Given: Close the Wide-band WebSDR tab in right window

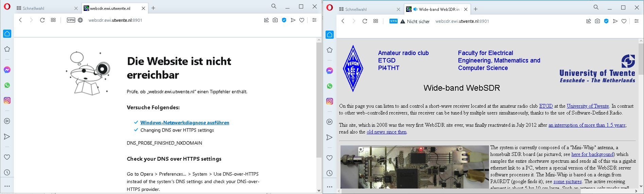Looking at the screenshot, I should point(466,9).
